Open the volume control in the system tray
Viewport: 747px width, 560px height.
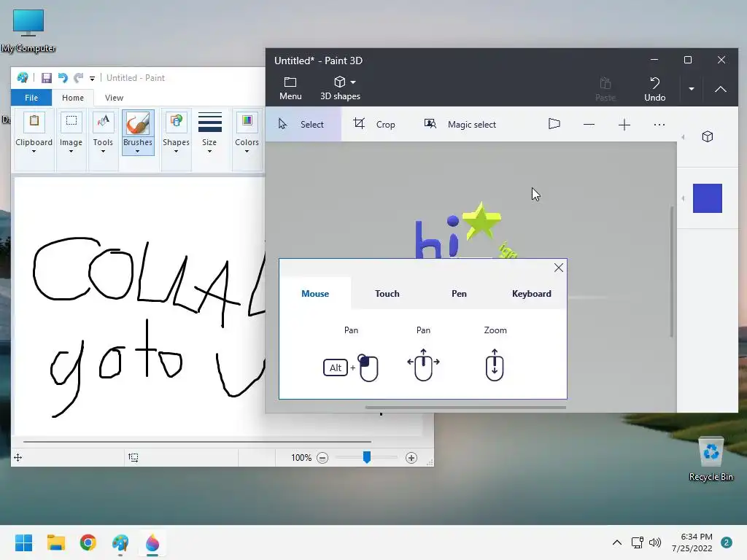point(655,542)
